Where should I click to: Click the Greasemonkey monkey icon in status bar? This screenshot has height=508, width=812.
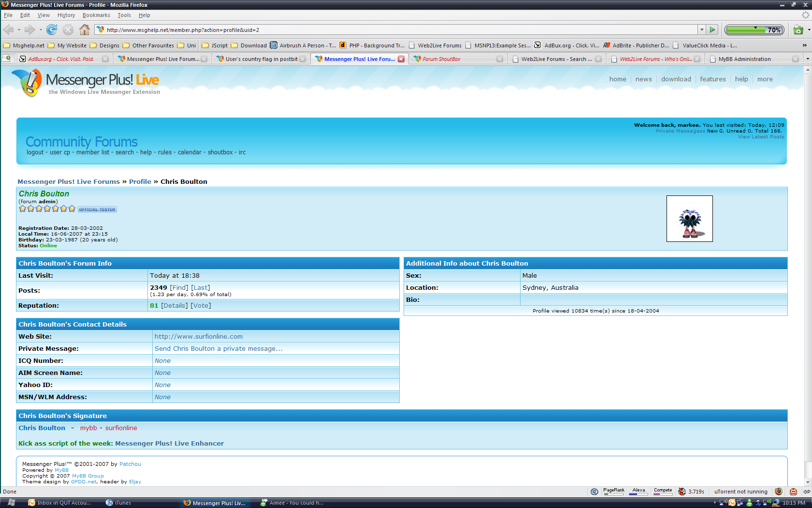[793, 492]
